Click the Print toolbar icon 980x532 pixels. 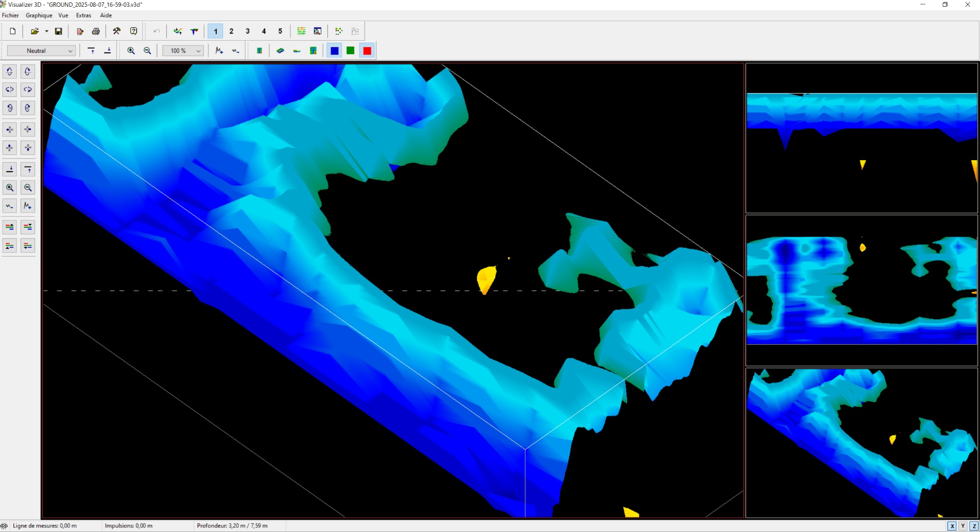pyautogui.click(x=96, y=31)
